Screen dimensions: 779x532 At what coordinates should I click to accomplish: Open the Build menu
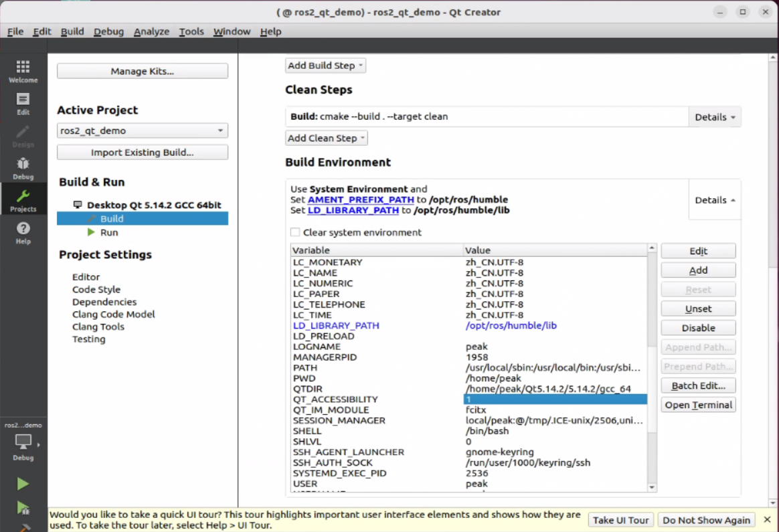pyautogui.click(x=72, y=31)
